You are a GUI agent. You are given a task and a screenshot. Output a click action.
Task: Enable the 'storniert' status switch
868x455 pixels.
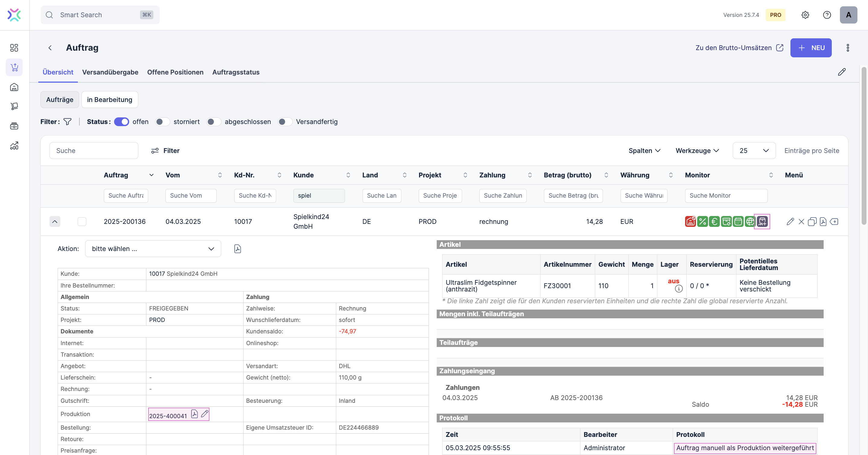[x=162, y=122]
